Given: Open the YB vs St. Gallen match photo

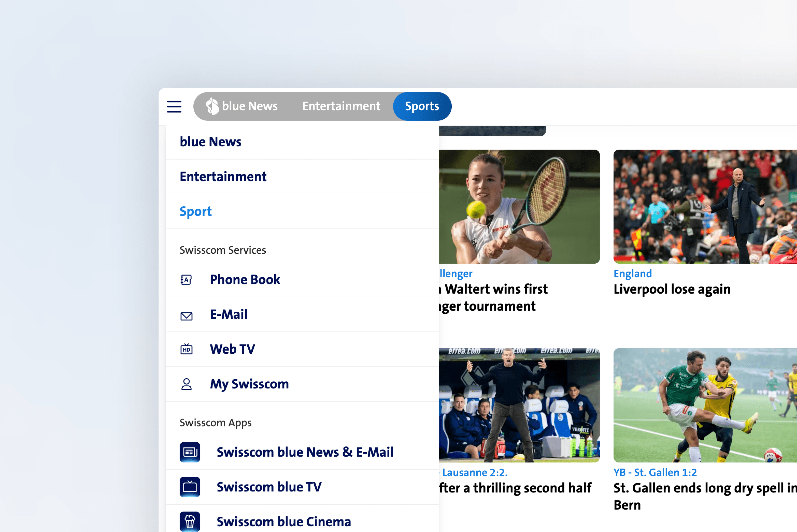Looking at the screenshot, I should [x=705, y=405].
